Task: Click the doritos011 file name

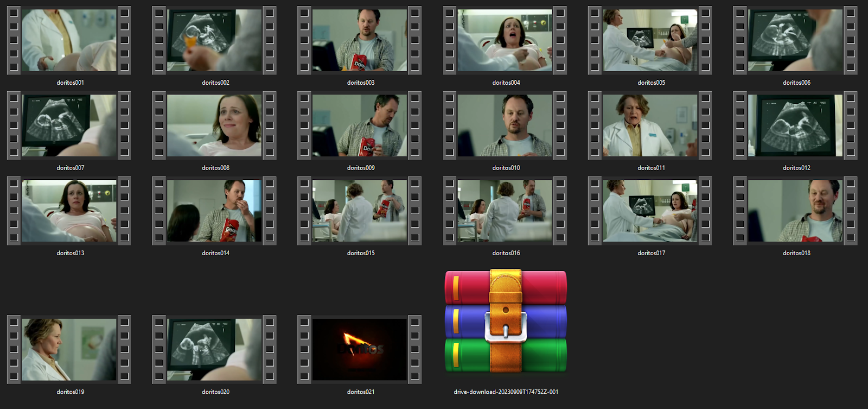Action: tap(652, 168)
